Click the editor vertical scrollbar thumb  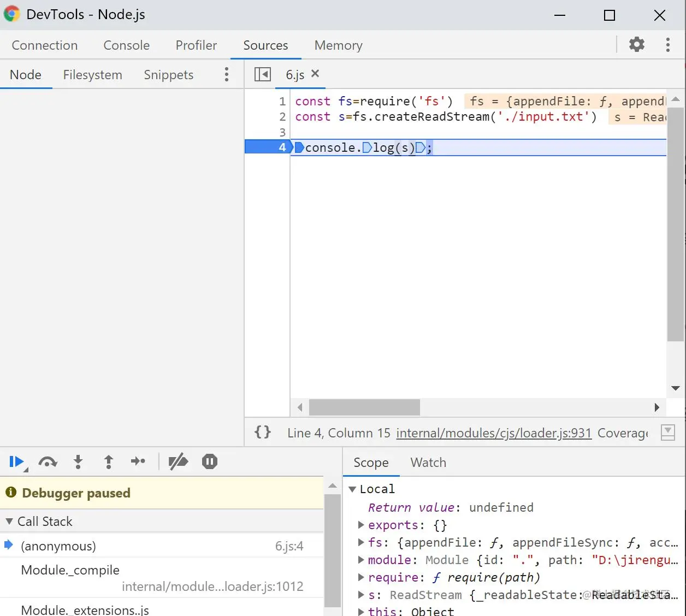coord(676,224)
